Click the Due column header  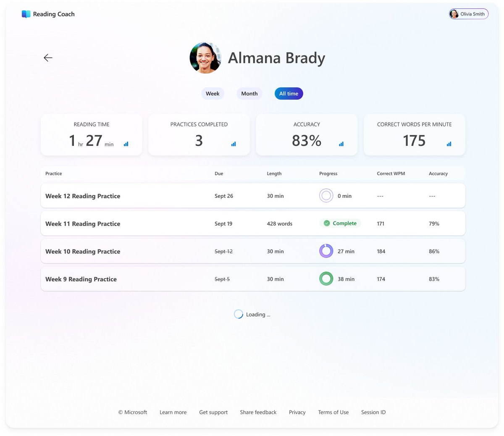point(219,173)
